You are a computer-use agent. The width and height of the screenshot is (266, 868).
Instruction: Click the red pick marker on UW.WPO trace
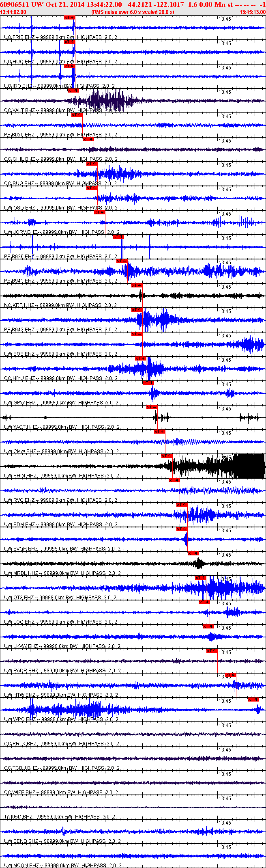253,700
